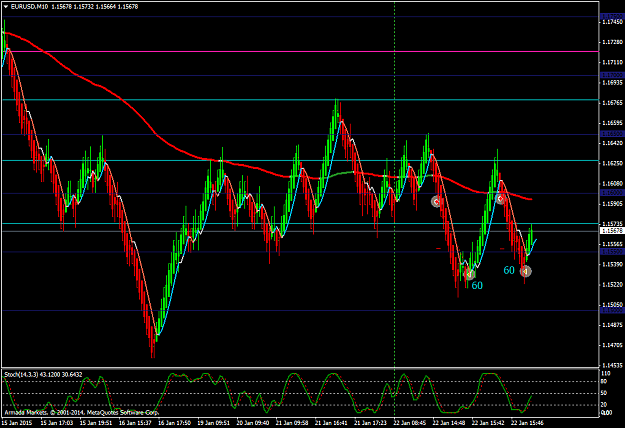Click the 1.17280 price scale label
Image resolution: width=625 pixels, height=428 pixels.
613,42
